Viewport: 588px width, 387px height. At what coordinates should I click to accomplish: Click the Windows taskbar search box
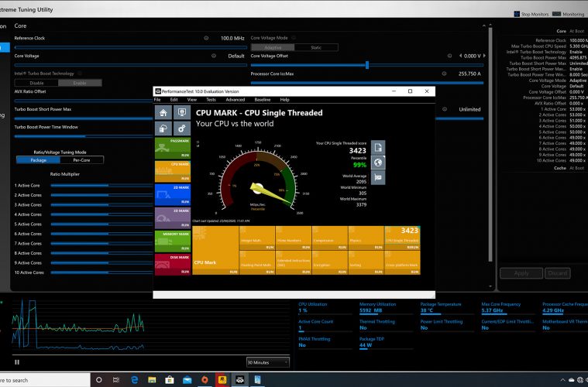point(45,380)
